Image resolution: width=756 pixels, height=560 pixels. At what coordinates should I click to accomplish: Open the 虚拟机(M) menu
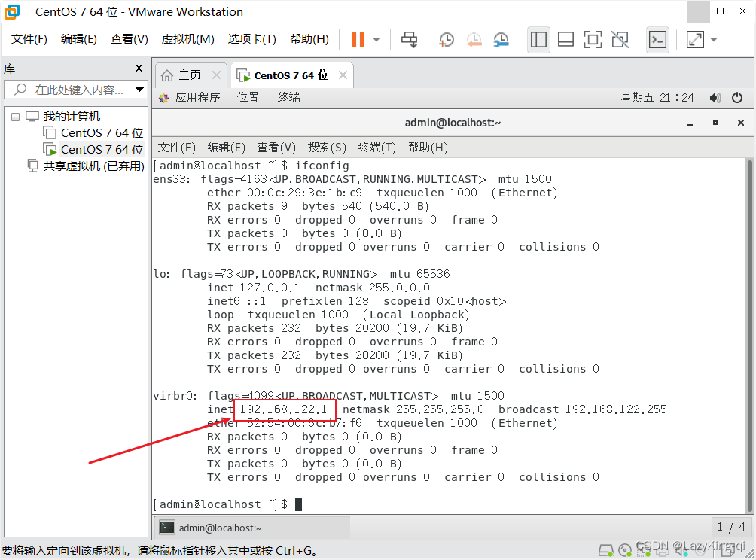[x=187, y=39]
